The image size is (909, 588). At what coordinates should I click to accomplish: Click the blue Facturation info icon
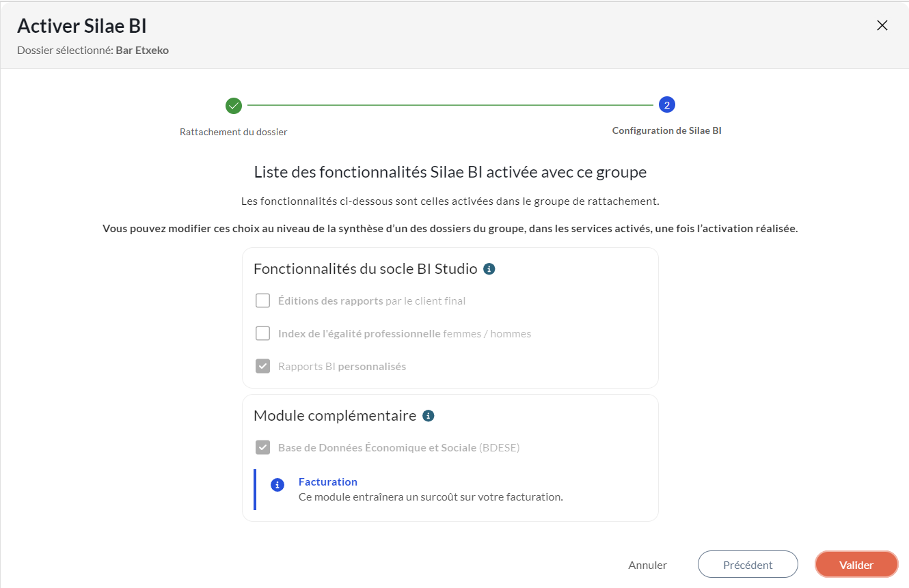[277, 485]
